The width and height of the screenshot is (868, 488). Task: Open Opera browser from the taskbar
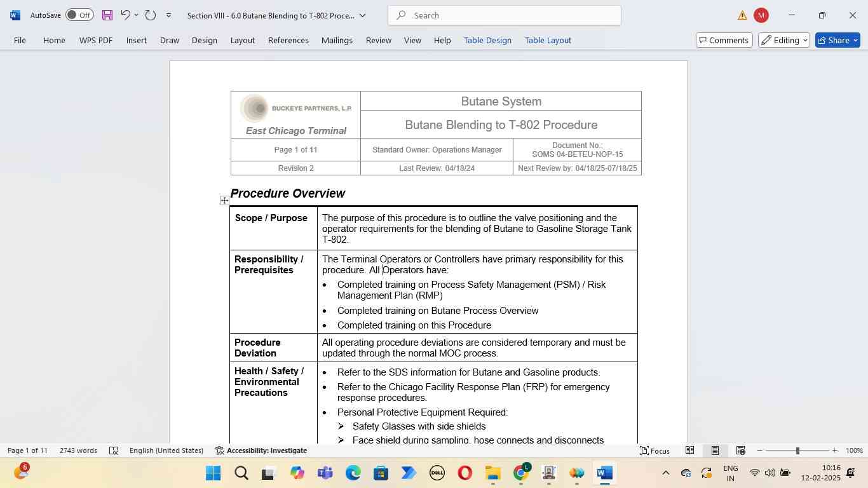pos(465,473)
